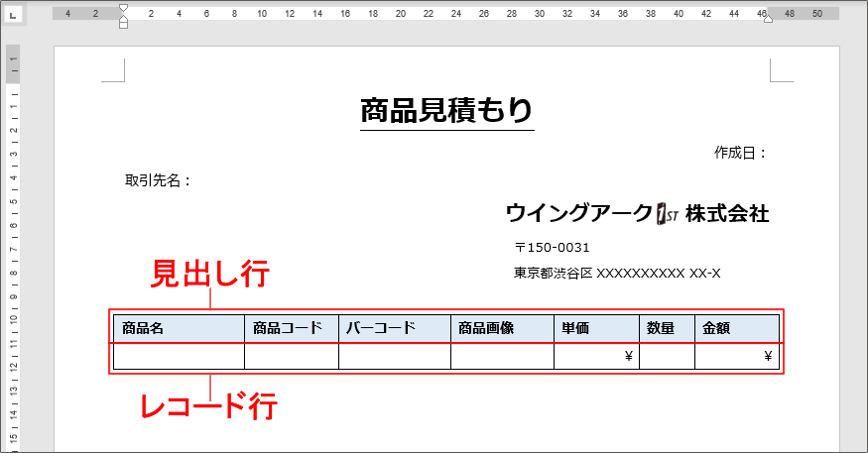Click the empty record cell under 数量

point(667,356)
